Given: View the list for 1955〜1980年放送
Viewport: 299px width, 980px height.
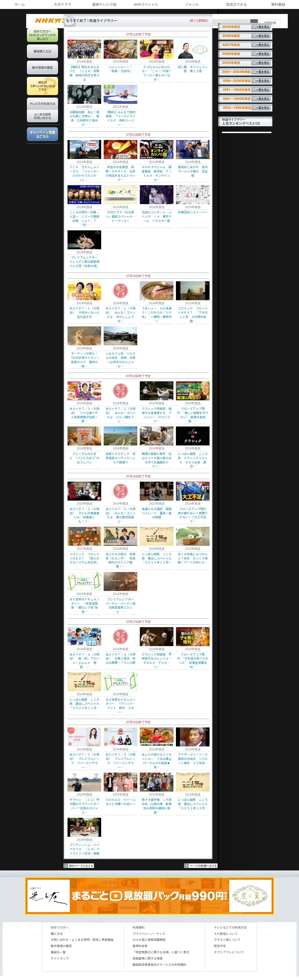Looking at the screenshot, I should coord(261,108).
